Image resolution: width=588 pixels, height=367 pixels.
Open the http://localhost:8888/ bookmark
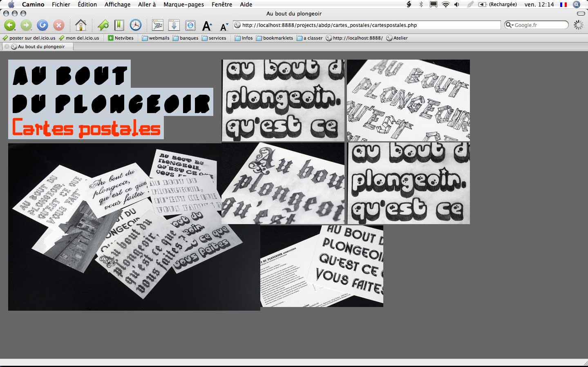[354, 38]
